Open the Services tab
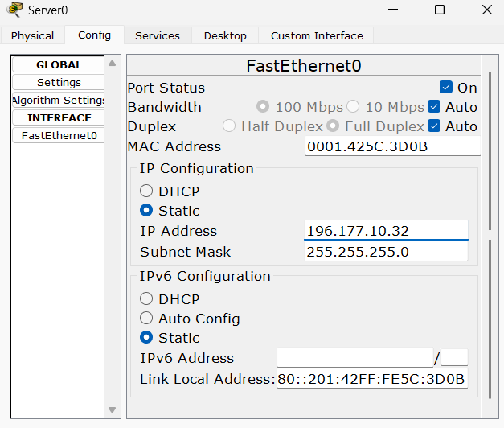Viewport: 504px width, 428px height. coord(157,36)
